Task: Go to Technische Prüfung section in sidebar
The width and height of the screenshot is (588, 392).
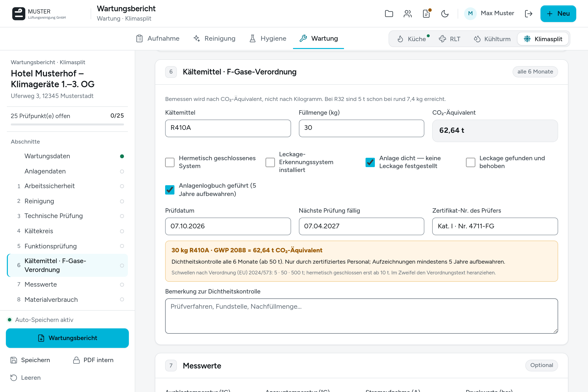Action: click(68, 216)
